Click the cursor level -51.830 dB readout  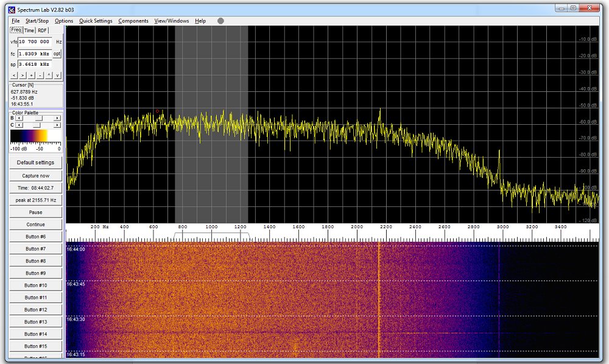[x=22, y=98]
